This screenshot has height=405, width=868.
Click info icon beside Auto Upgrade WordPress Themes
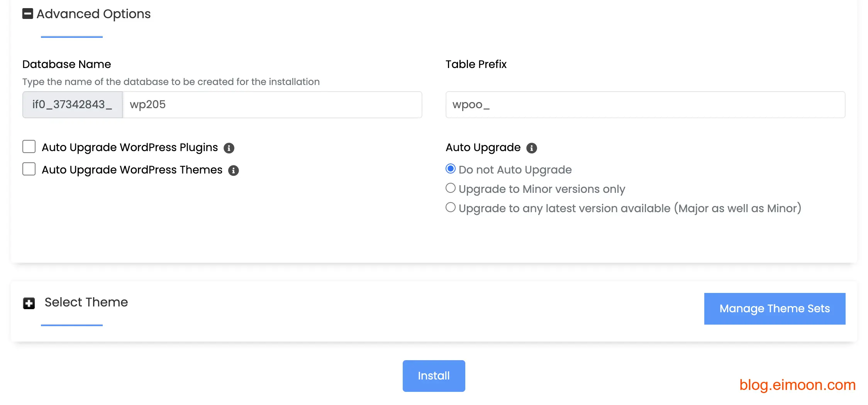[x=234, y=170]
